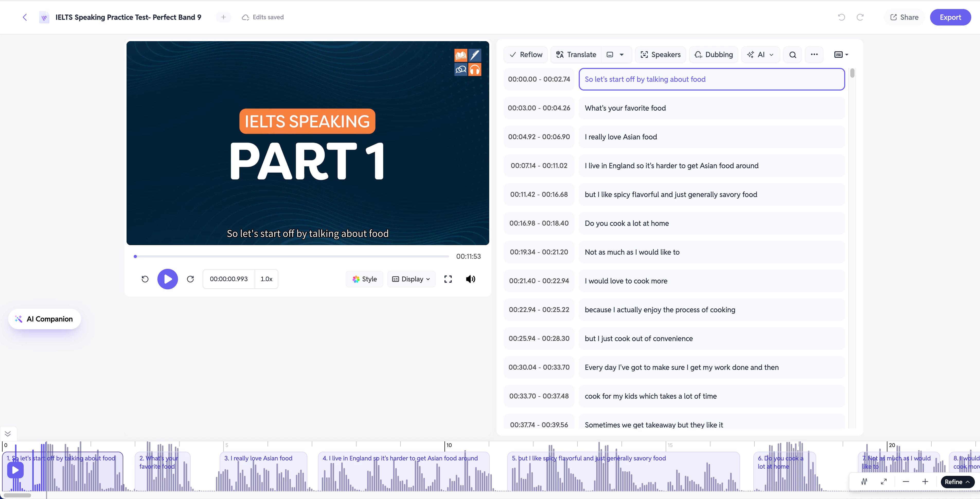This screenshot has height=499, width=980.
Task: Select subtitle 'Do you cook a lot at home'
Action: [711, 223]
